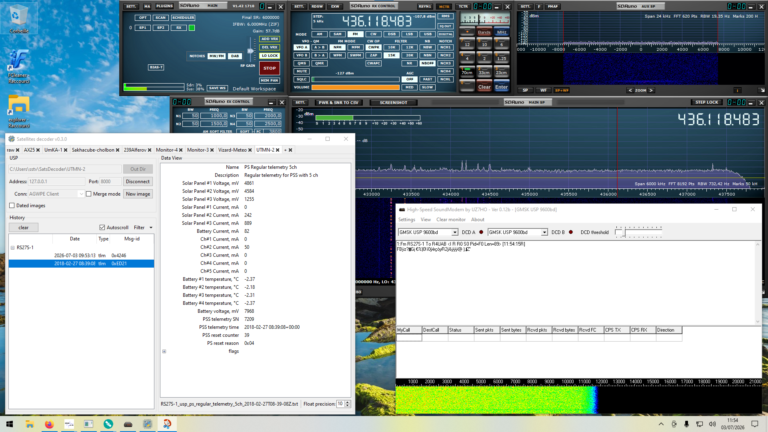Click the New image button
Image resolution: width=768 pixels, height=432 pixels.
pos(138,194)
